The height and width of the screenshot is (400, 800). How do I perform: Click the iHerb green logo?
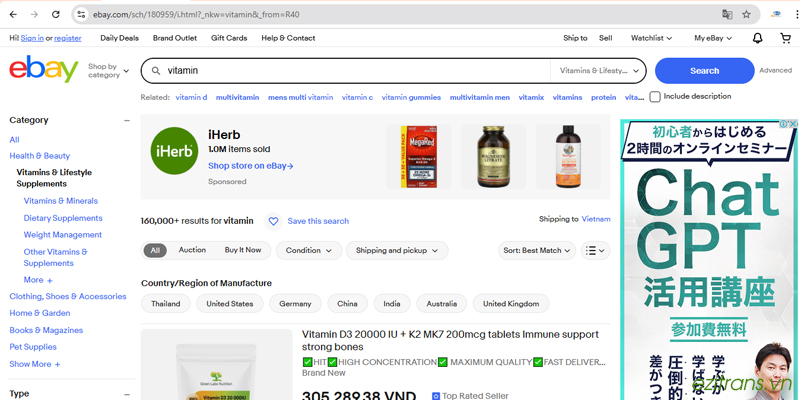pos(174,151)
